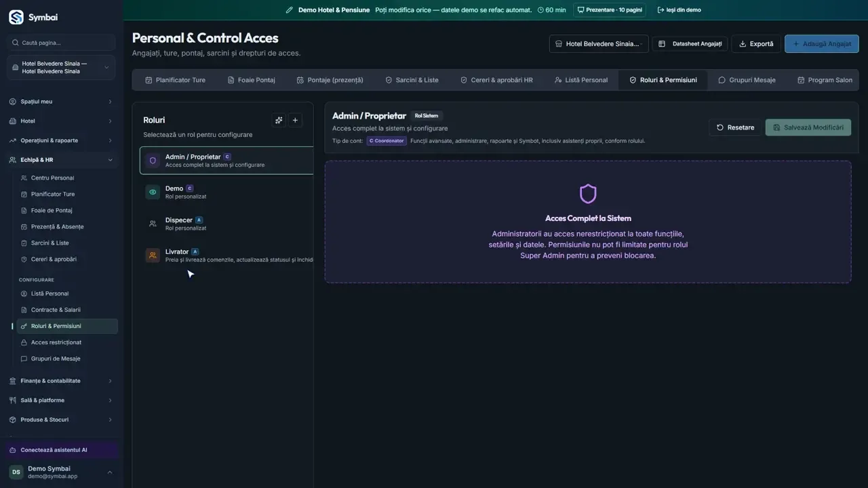Open Prezență & Absențe in sidebar
Image resolution: width=868 pixels, height=488 pixels.
67,227
